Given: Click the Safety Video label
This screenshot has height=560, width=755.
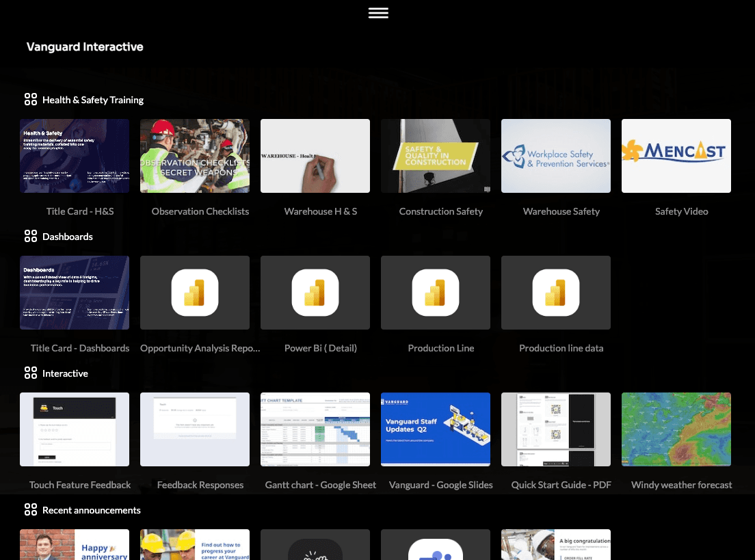Looking at the screenshot, I should tap(682, 211).
